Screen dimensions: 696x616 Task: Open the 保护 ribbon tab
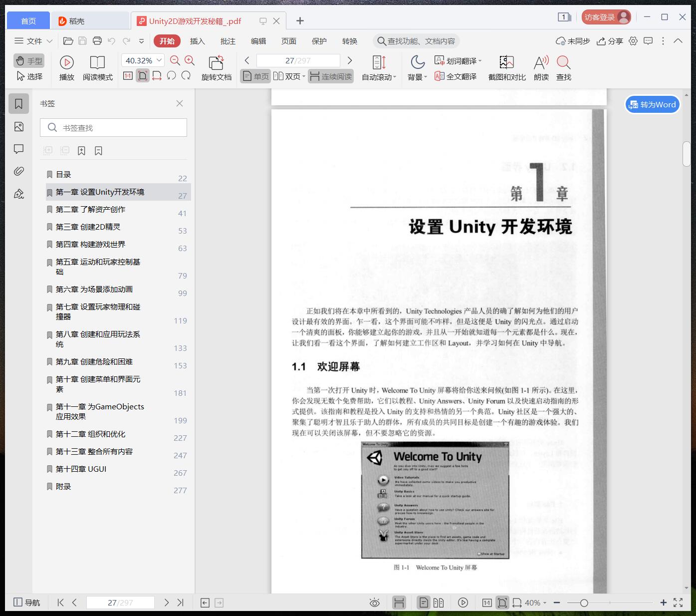click(319, 41)
